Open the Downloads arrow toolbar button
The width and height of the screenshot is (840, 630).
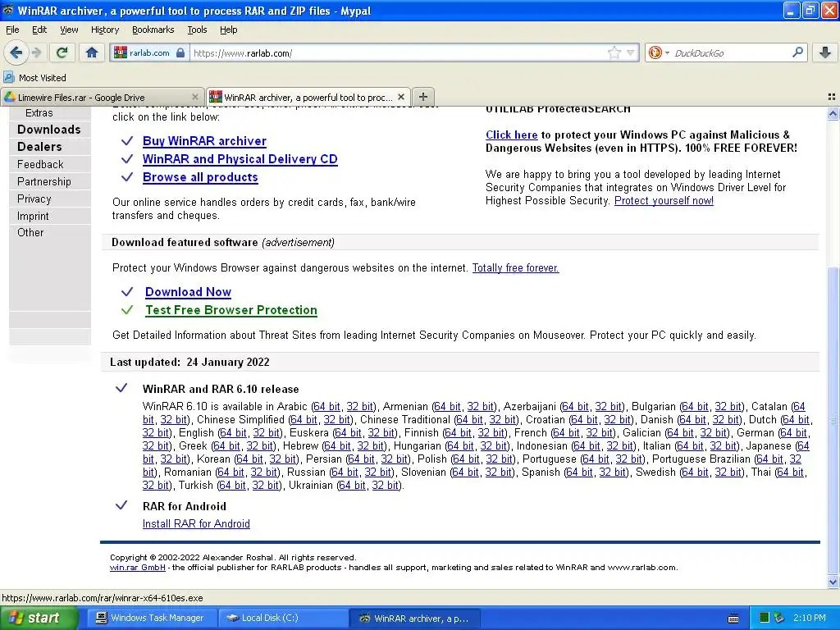pyautogui.click(x=825, y=52)
